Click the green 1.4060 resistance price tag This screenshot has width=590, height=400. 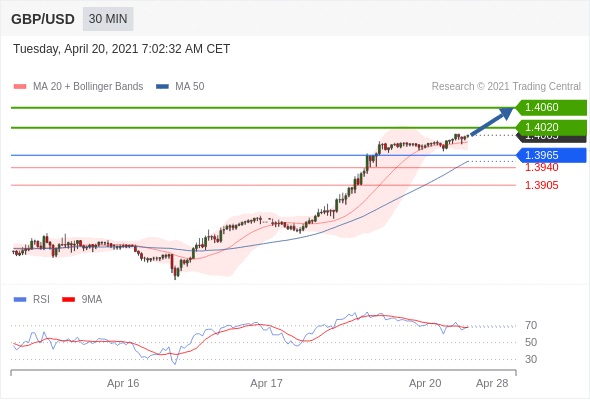[551, 108]
